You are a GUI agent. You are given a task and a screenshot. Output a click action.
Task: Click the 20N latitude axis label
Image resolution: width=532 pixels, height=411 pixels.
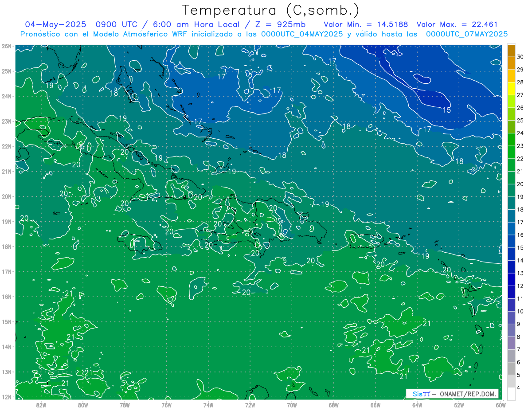pyautogui.click(x=6, y=196)
